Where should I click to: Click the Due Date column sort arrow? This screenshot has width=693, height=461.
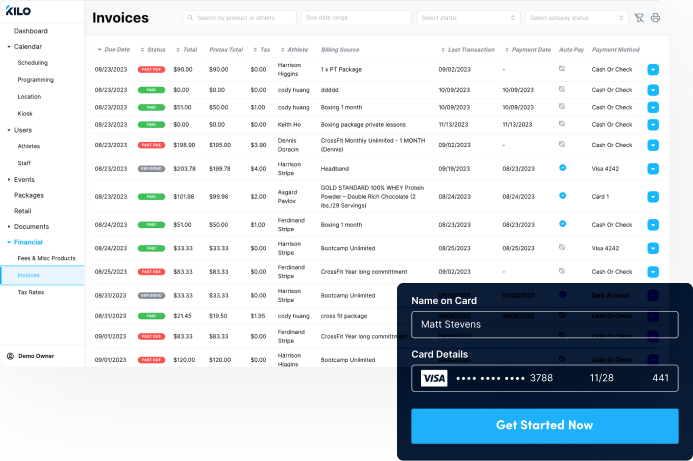[x=99, y=49]
